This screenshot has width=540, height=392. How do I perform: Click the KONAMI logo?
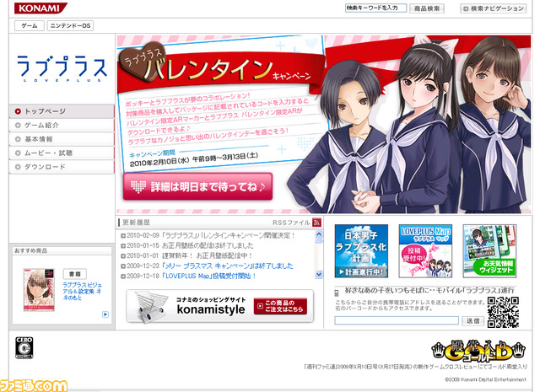[x=40, y=8]
